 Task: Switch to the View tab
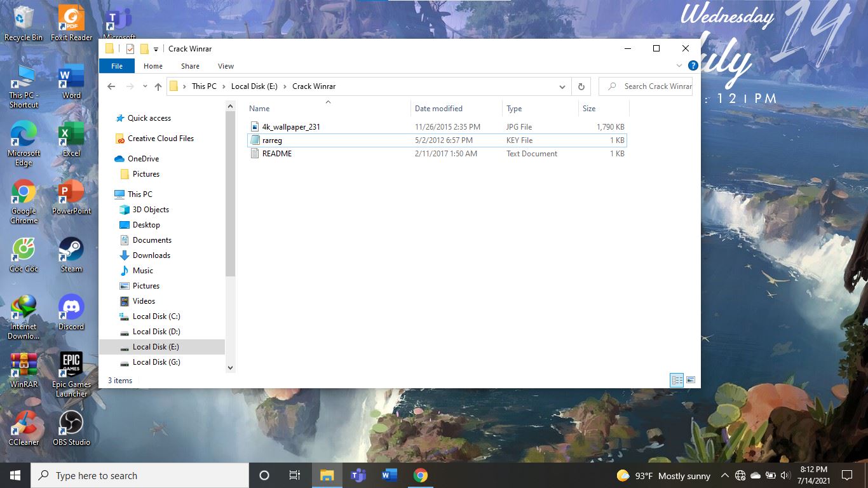(x=226, y=65)
